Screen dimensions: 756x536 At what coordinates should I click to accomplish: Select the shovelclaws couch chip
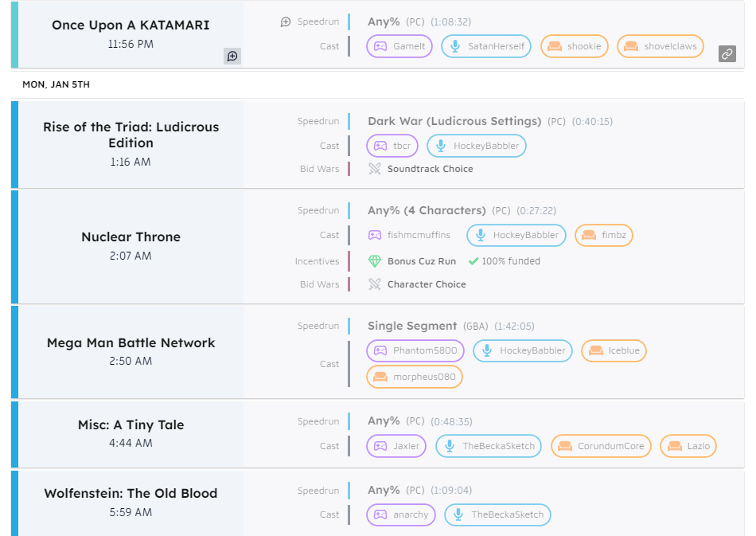(x=660, y=46)
